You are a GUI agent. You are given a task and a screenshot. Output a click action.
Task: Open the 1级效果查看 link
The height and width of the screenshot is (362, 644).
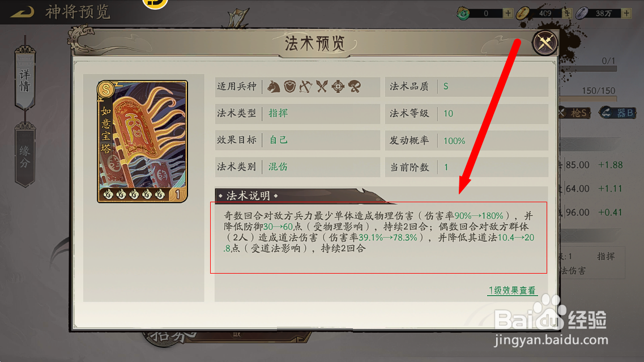[512, 291]
